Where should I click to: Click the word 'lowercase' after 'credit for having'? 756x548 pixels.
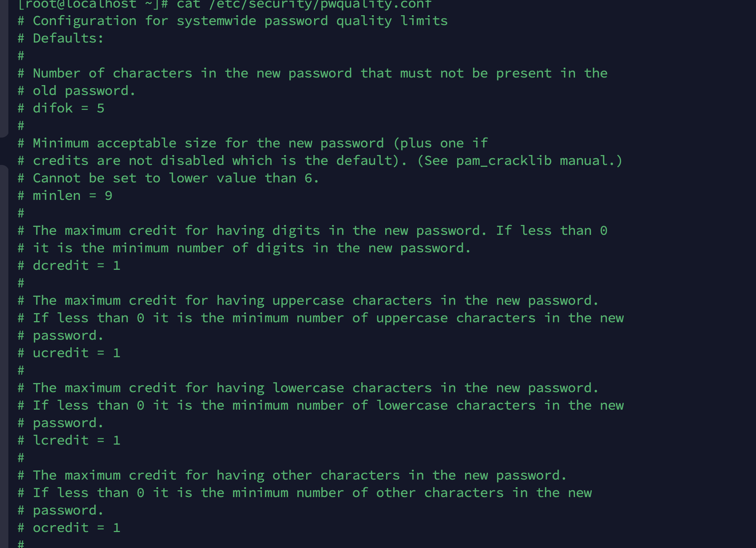click(x=308, y=388)
